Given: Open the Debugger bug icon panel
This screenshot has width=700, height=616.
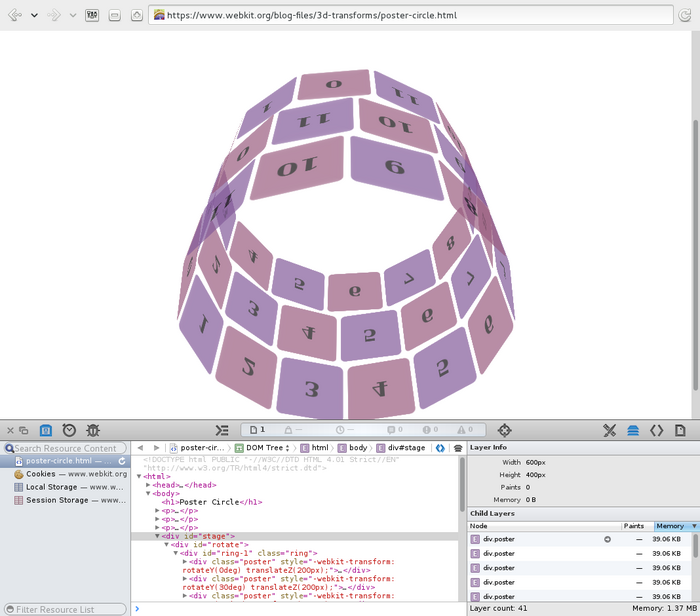Looking at the screenshot, I should point(93,430).
